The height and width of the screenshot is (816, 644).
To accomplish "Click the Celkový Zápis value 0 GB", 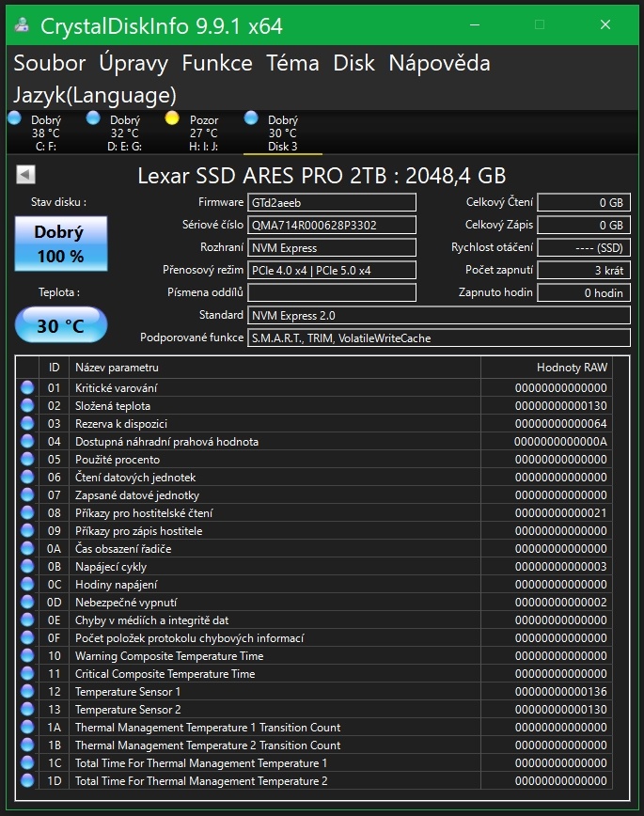I will pos(584,225).
